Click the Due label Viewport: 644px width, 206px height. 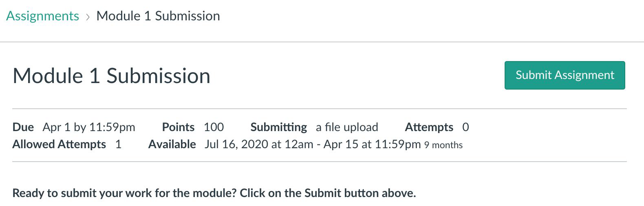pyautogui.click(x=23, y=127)
